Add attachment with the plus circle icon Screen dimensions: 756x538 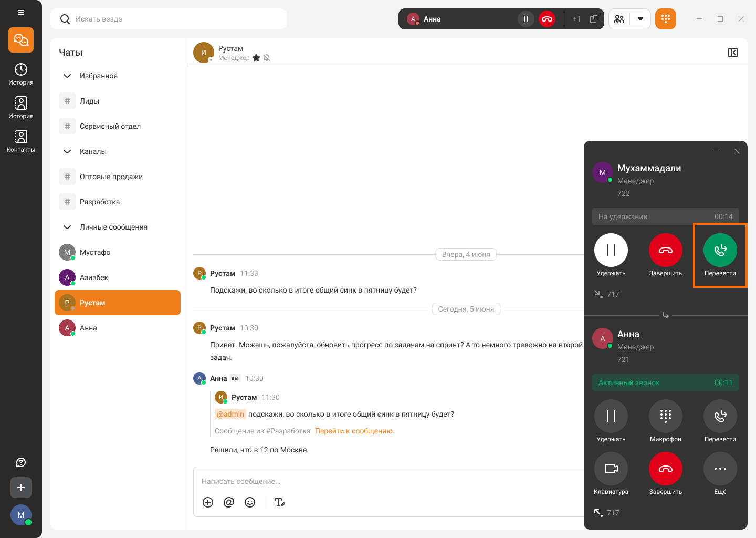(x=208, y=502)
